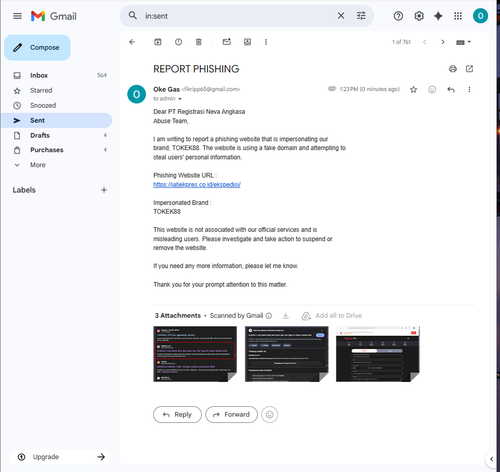The width and height of the screenshot is (500, 472).
Task: Open the Inbox folder
Action: (57, 75)
